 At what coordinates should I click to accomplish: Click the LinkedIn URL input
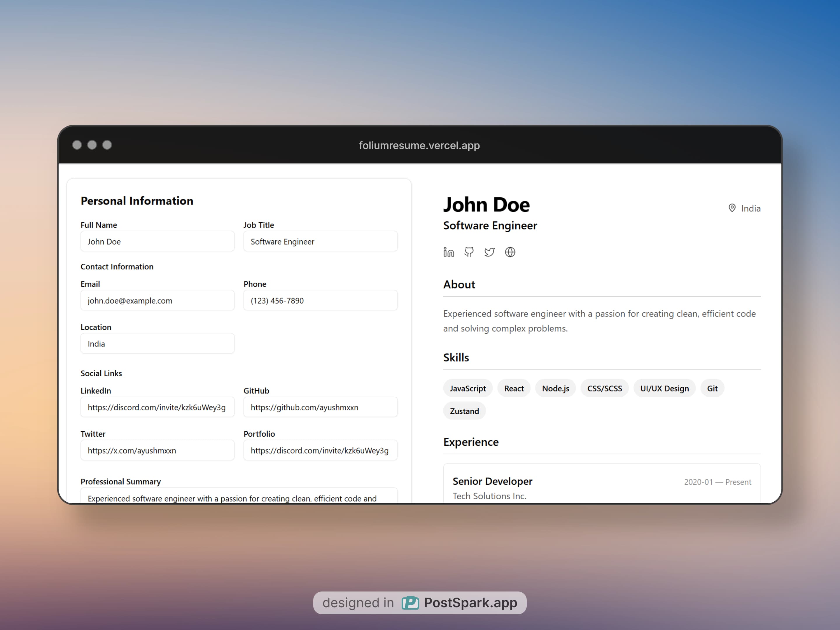click(x=157, y=407)
